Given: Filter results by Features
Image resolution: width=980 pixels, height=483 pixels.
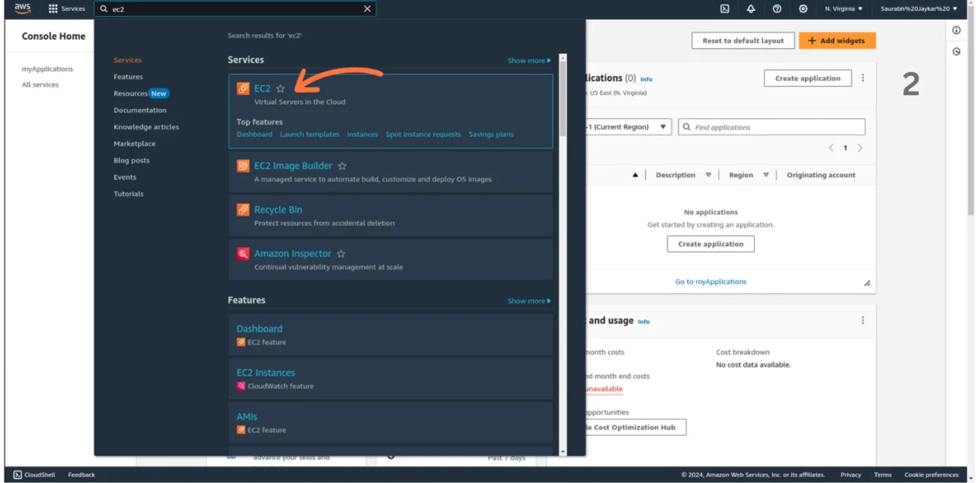Looking at the screenshot, I should 128,77.
